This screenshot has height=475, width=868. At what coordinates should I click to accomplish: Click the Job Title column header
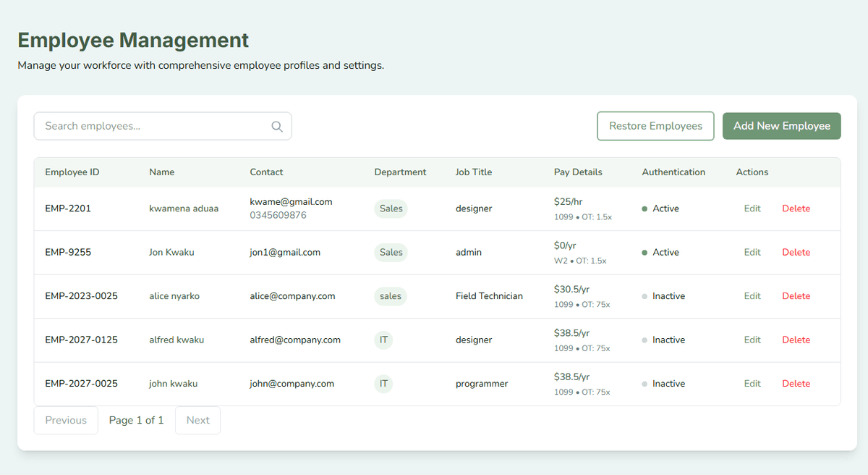coord(474,172)
